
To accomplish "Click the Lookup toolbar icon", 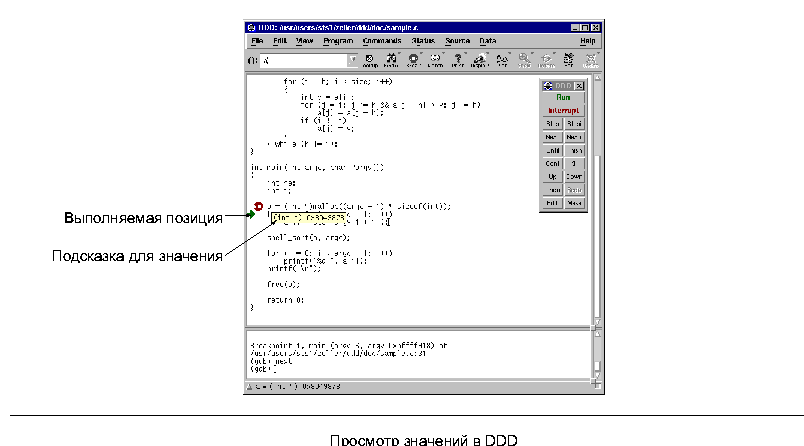I will click(368, 59).
